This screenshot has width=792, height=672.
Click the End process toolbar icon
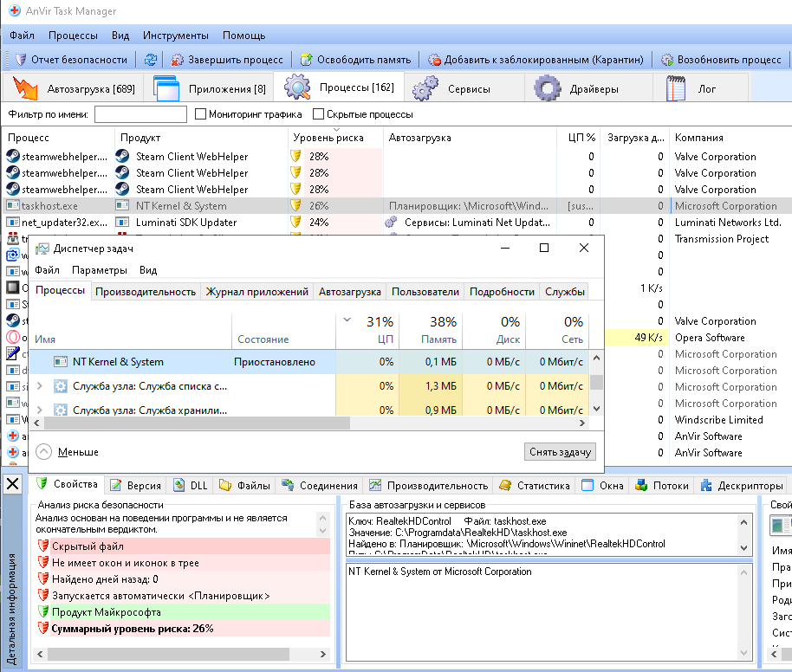pyautogui.click(x=177, y=60)
